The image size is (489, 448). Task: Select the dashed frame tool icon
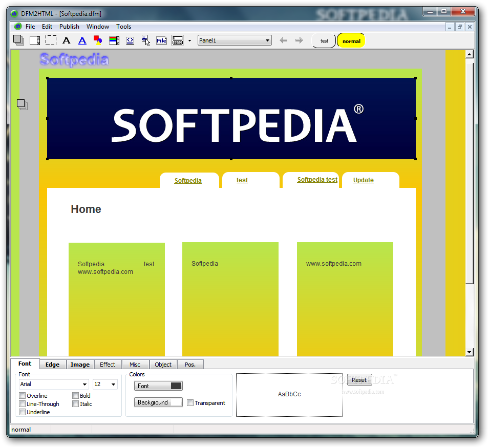51,40
